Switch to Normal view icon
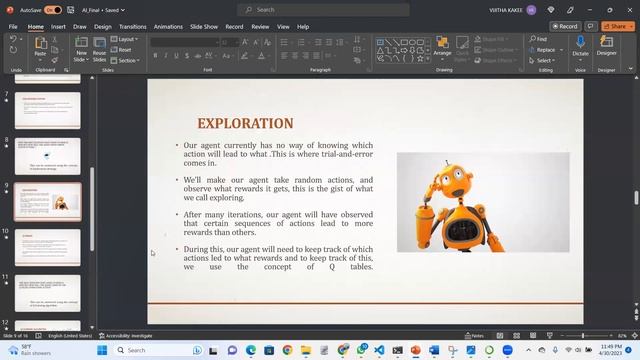Screen dimensions: 640x360 tap(500, 336)
